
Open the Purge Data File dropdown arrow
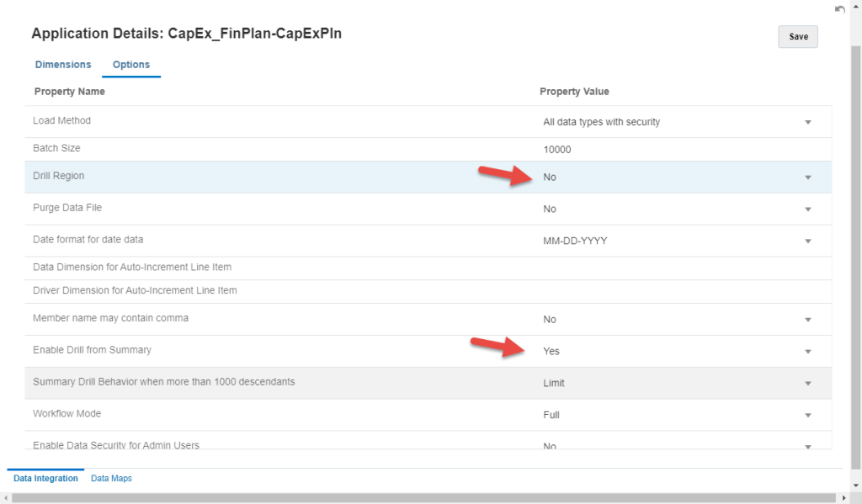(x=807, y=210)
